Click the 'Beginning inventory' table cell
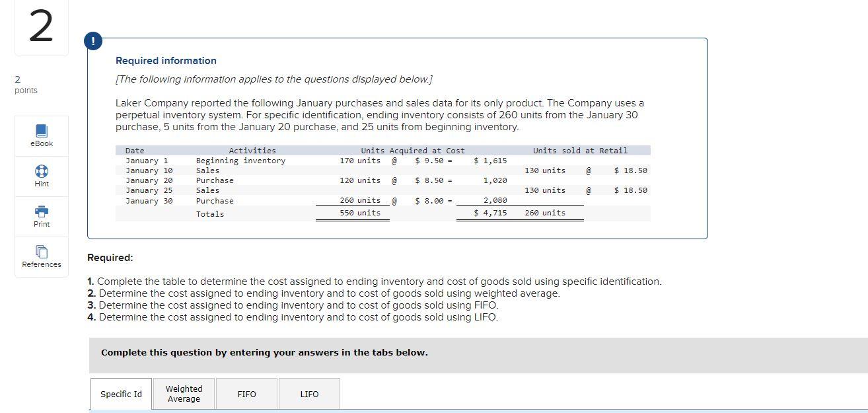 tap(240, 161)
